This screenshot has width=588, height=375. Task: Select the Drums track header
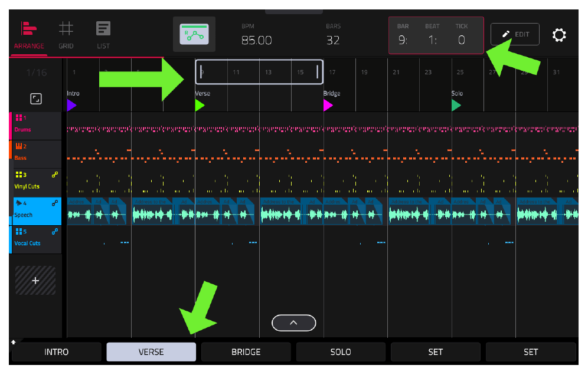[35, 126]
